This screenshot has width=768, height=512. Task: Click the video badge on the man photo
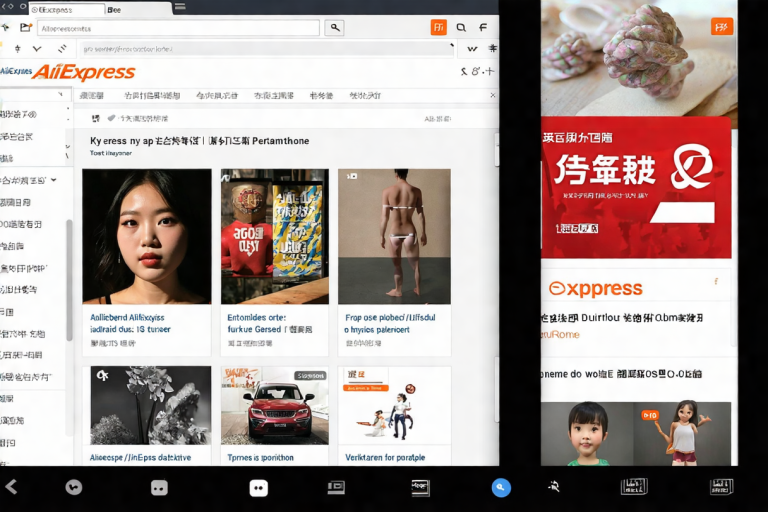[x=352, y=176]
